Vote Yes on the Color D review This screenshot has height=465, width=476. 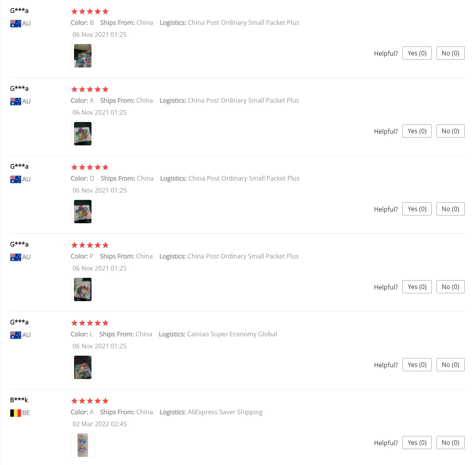coord(417,209)
